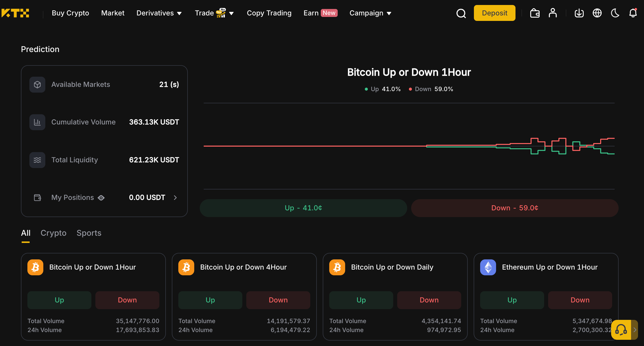Choose the Down - 59.0¢ button
The height and width of the screenshot is (346, 644).
pyautogui.click(x=515, y=208)
